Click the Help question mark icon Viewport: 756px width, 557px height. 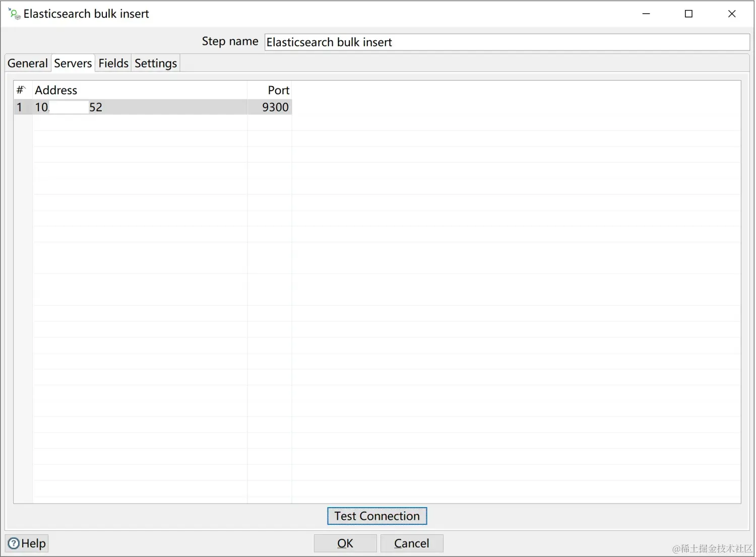coord(14,543)
